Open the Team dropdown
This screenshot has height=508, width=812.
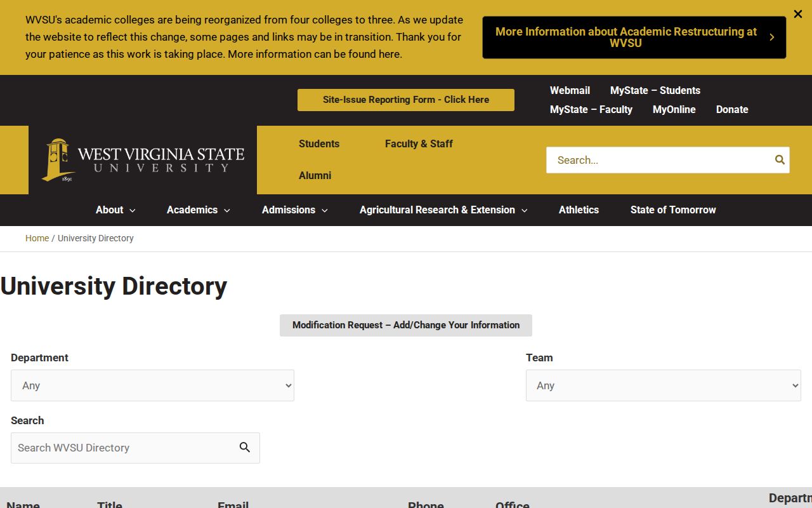tap(664, 385)
